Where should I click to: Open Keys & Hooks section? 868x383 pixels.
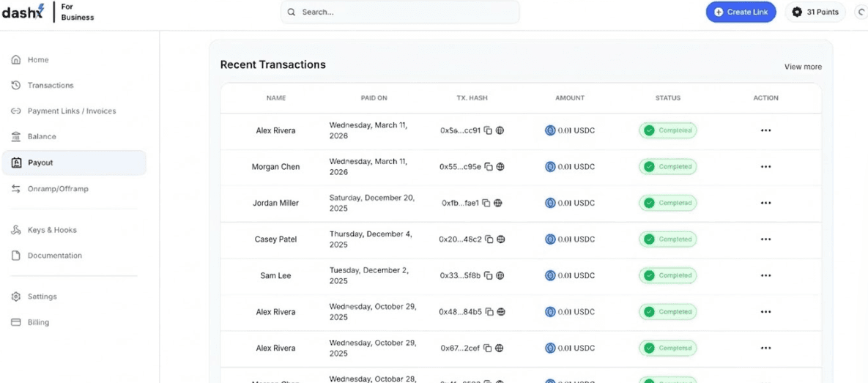coord(51,230)
